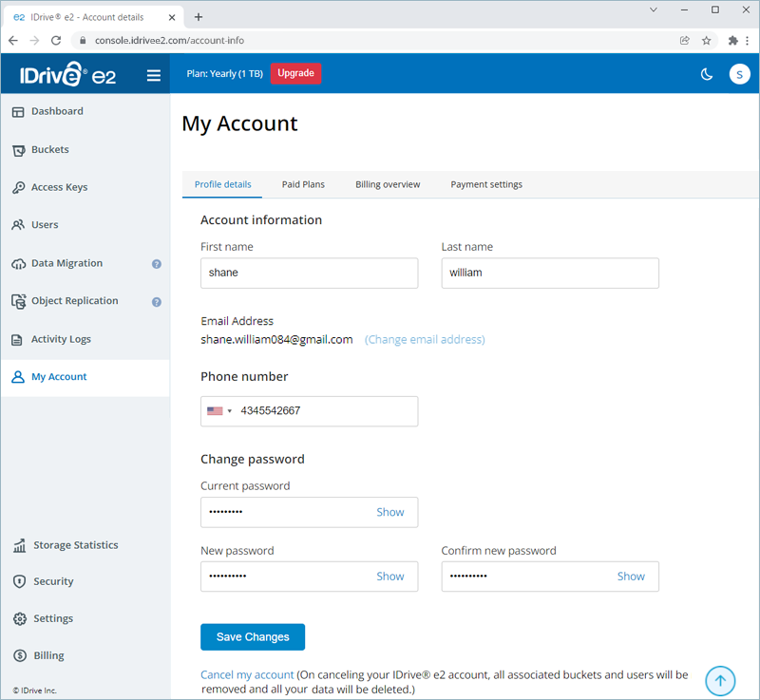Show the new password
This screenshot has width=760, height=700.
(390, 577)
